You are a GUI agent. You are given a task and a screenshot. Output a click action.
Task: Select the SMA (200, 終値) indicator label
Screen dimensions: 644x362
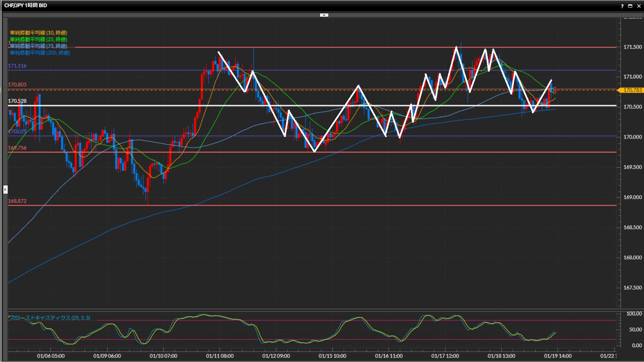pos(40,53)
